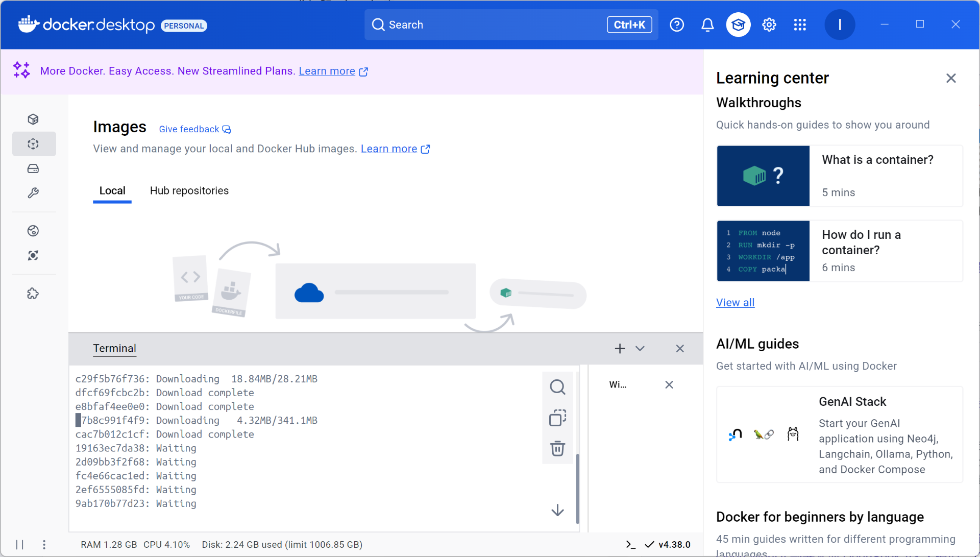Switch to the Local tab

[112, 190]
